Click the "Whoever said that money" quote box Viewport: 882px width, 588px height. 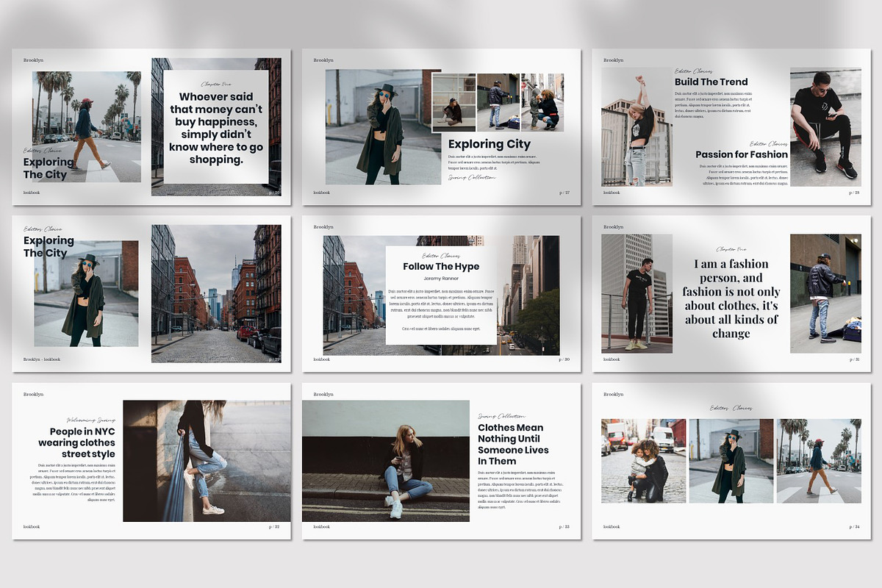(x=215, y=127)
